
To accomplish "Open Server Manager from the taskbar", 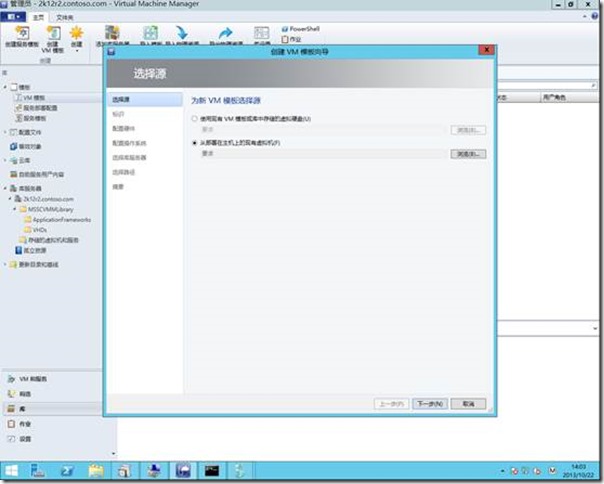I will click(x=38, y=471).
